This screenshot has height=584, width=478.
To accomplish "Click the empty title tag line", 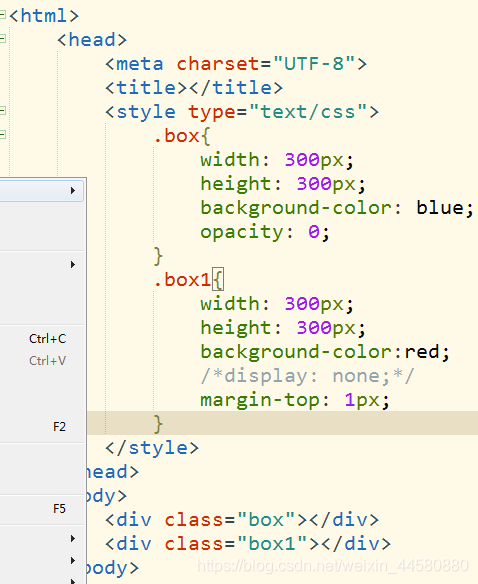I will (194, 88).
